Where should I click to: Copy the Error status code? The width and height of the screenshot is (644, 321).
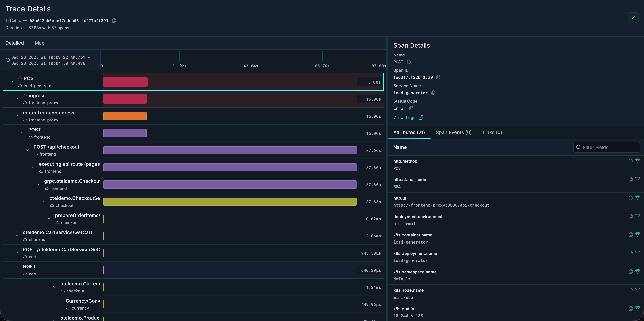(x=411, y=108)
